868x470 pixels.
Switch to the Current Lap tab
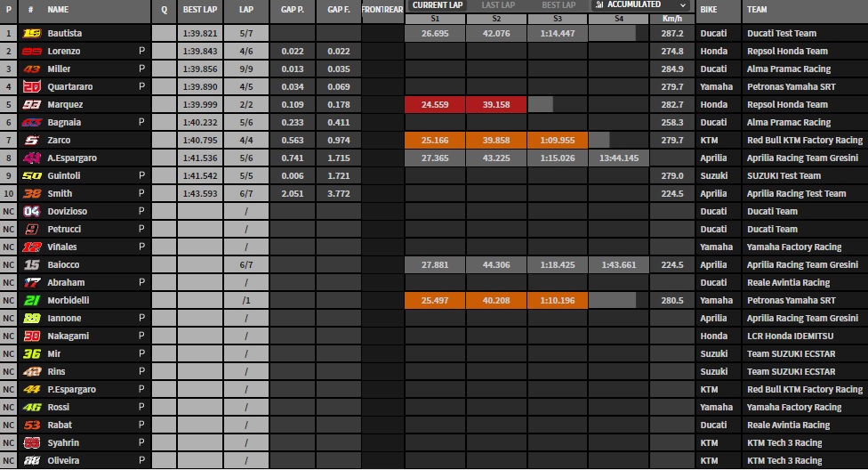pos(438,5)
